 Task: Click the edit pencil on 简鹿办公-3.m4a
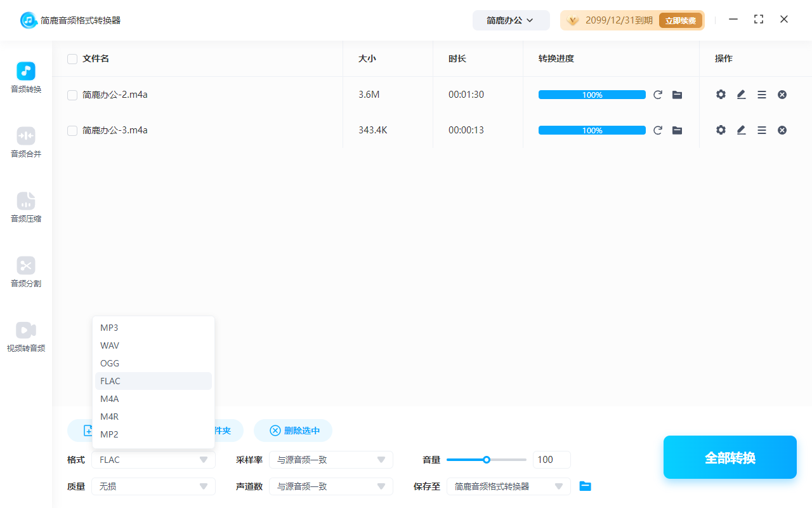tap(741, 130)
